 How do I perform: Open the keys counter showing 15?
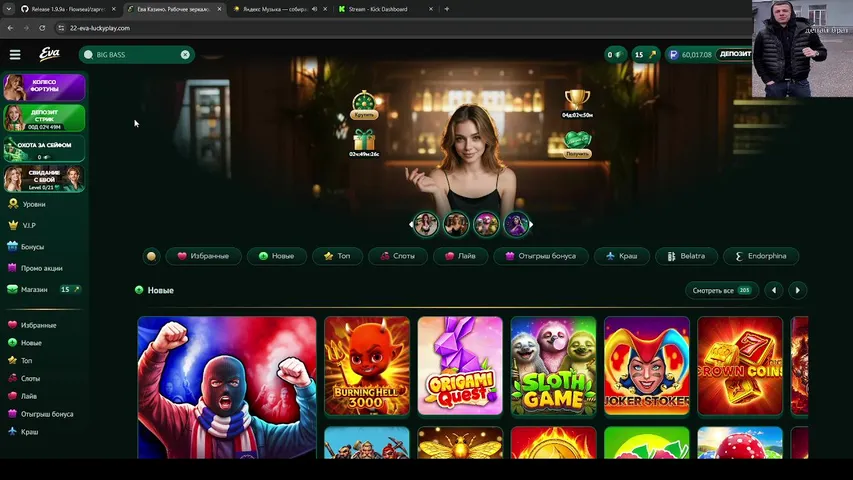point(646,54)
